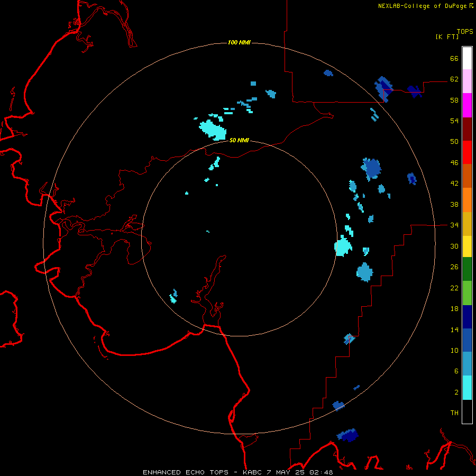Image resolution: width=476 pixels, height=476 pixels.
Task: Click the "TOPS" legend title
Action: pos(465,31)
